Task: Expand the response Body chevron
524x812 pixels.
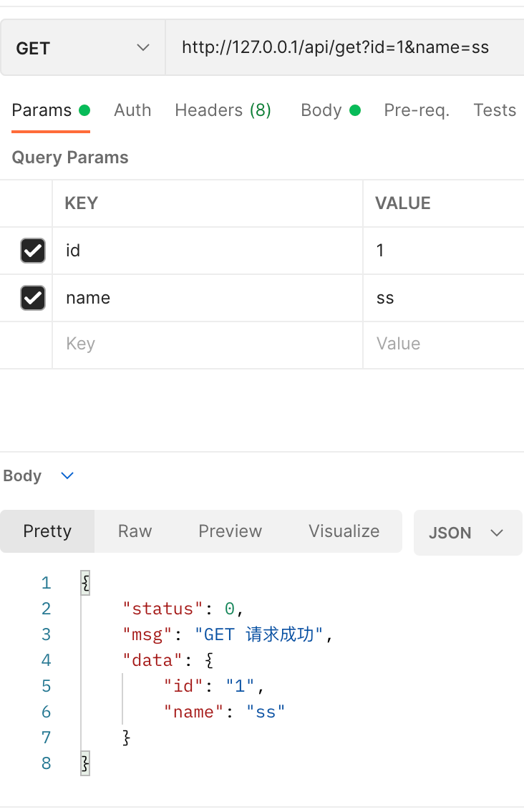Action: click(67, 476)
